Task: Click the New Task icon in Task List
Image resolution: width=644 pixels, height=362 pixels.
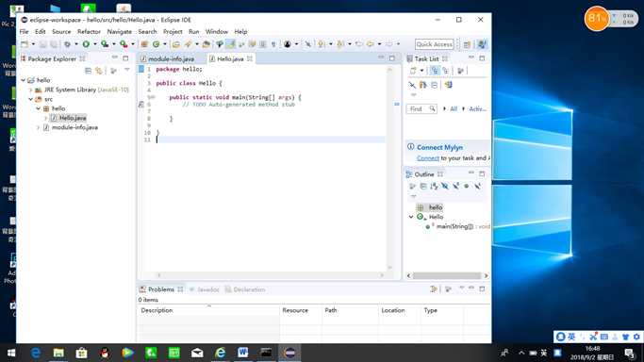Action: pyautogui.click(x=413, y=71)
